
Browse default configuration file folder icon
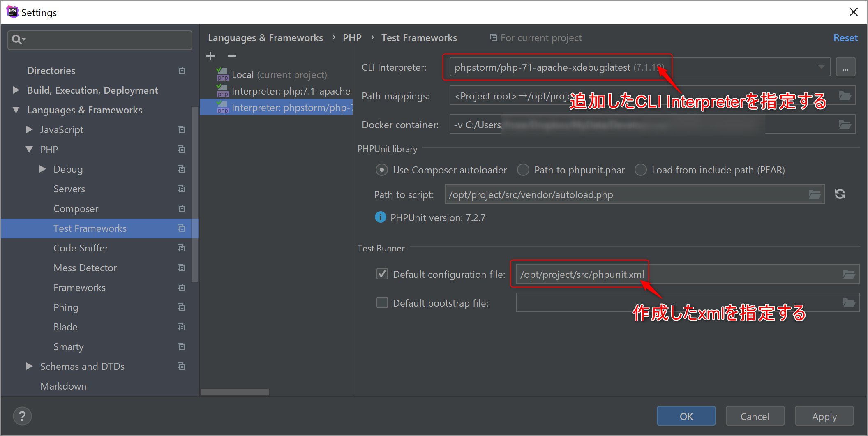[x=849, y=274]
